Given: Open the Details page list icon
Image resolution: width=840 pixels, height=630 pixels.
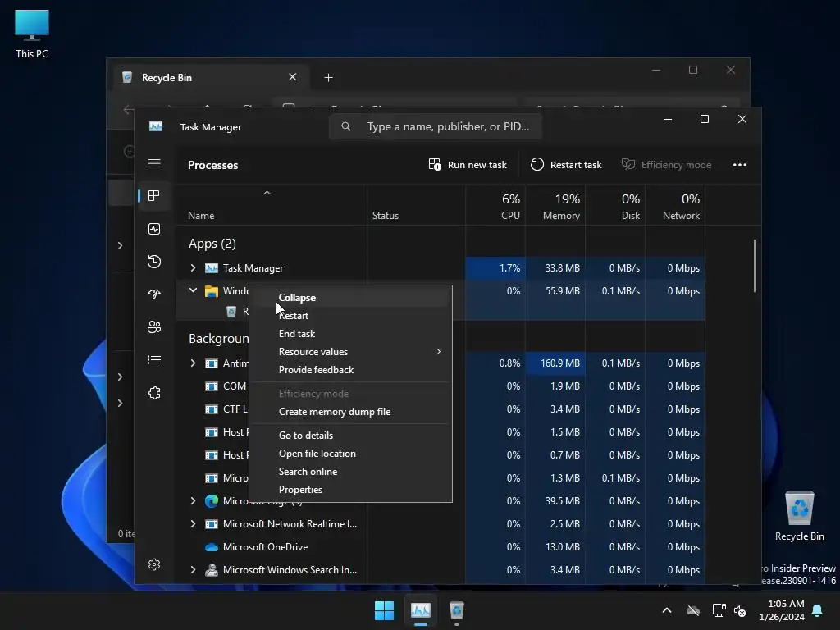Looking at the screenshot, I should click(x=154, y=360).
